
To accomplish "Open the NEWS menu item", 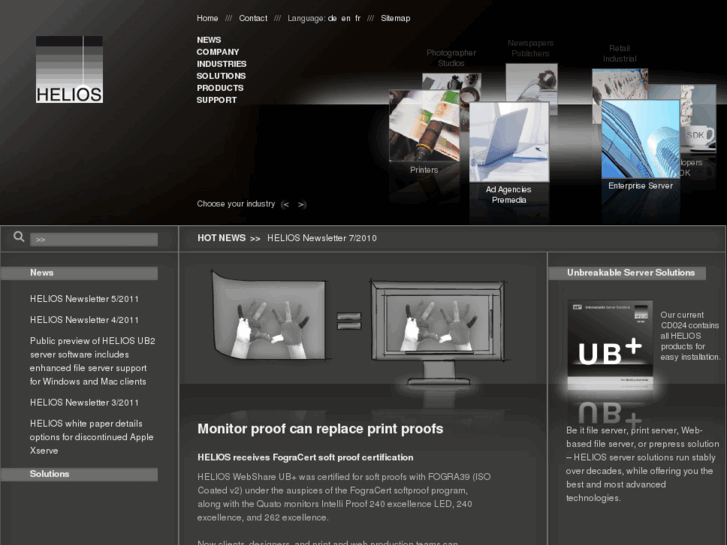I will coord(209,40).
